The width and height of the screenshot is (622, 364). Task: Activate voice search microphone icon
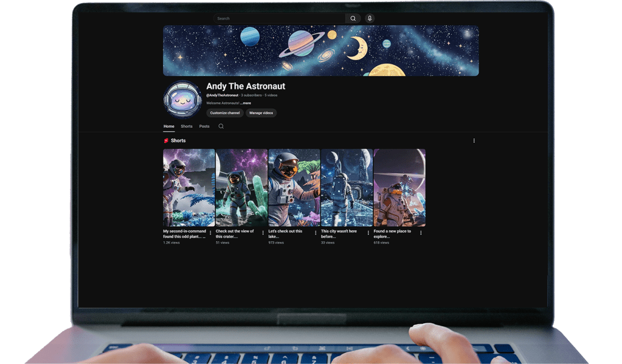[370, 18]
